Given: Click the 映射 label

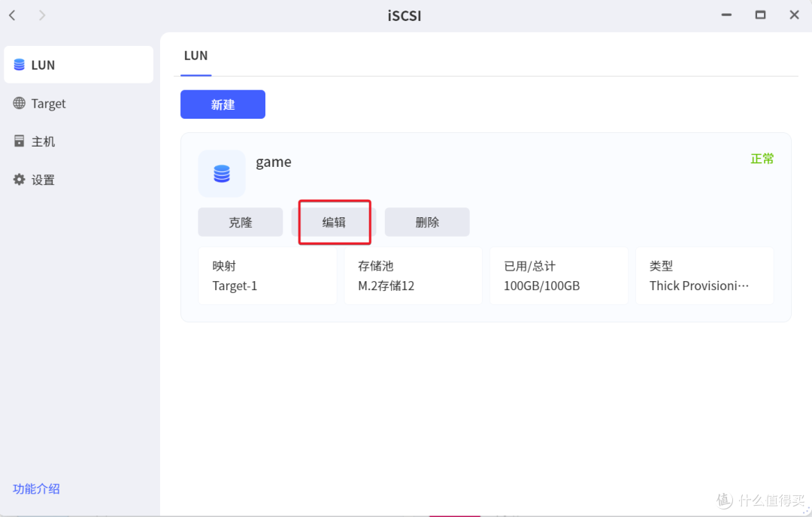Looking at the screenshot, I should pos(224,266).
